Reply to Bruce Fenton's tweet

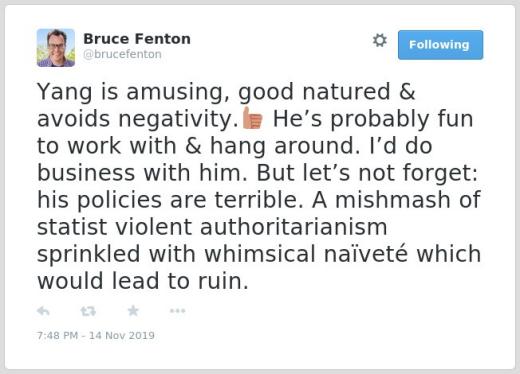pos(43,311)
